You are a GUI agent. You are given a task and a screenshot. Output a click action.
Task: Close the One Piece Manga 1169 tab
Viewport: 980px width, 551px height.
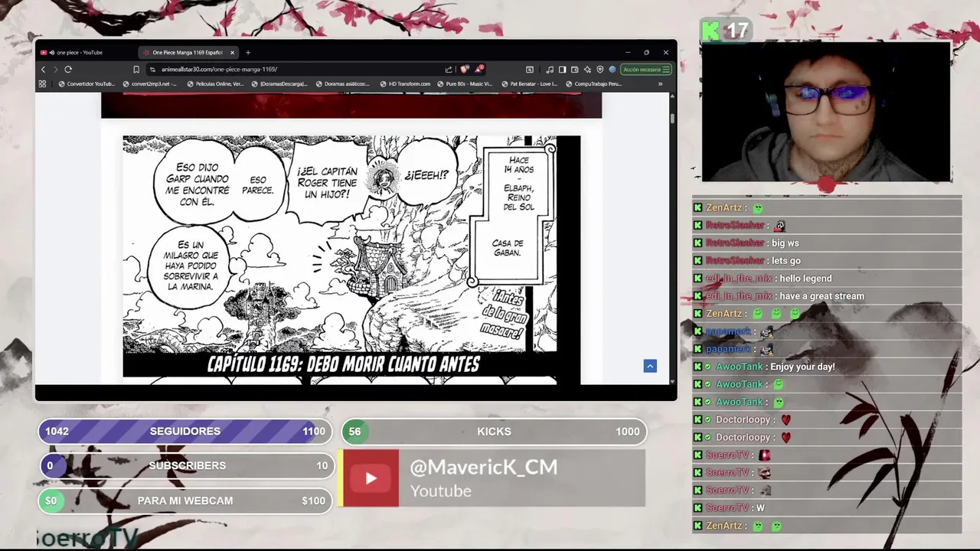pos(232,53)
